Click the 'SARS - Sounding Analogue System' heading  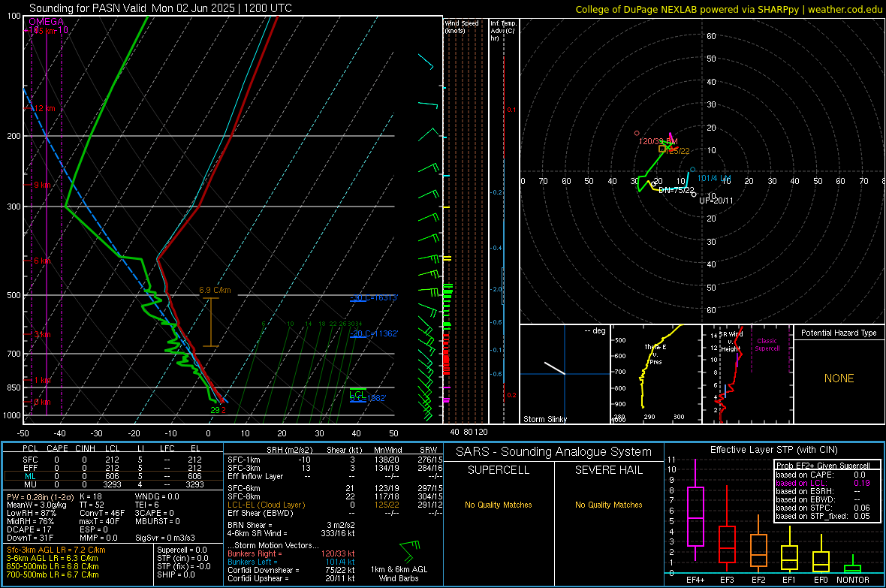[x=553, y=452]
